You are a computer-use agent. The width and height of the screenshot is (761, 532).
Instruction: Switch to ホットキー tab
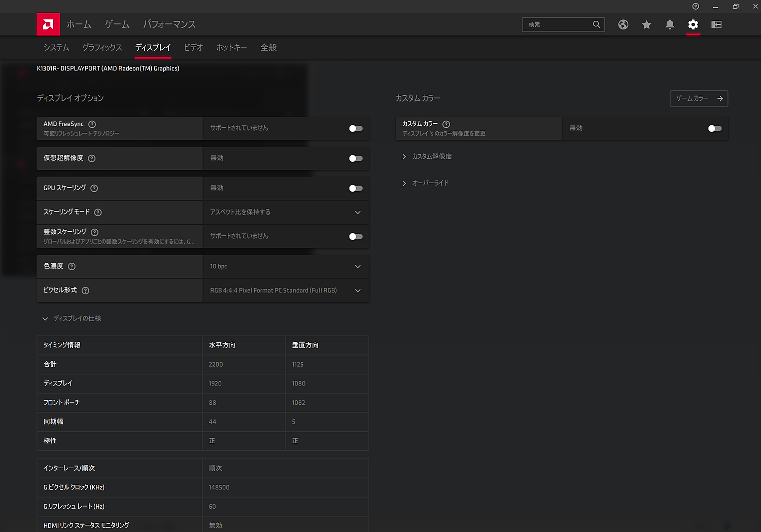click(x=231, y=47)
